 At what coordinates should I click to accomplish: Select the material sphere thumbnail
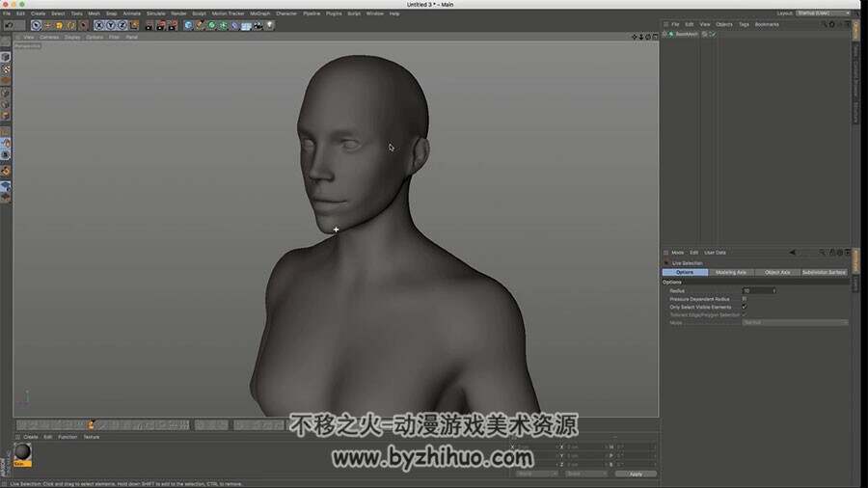coord(22,451)
